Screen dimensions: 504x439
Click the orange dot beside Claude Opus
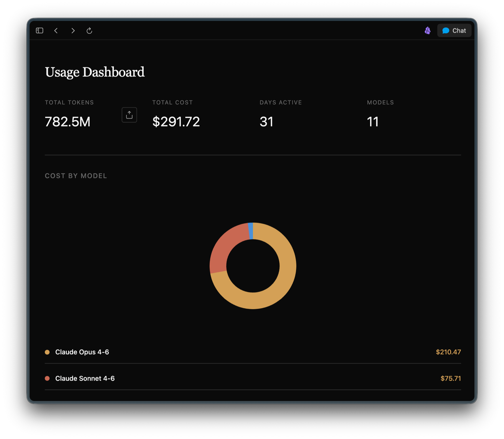click(x=47, y=352)
